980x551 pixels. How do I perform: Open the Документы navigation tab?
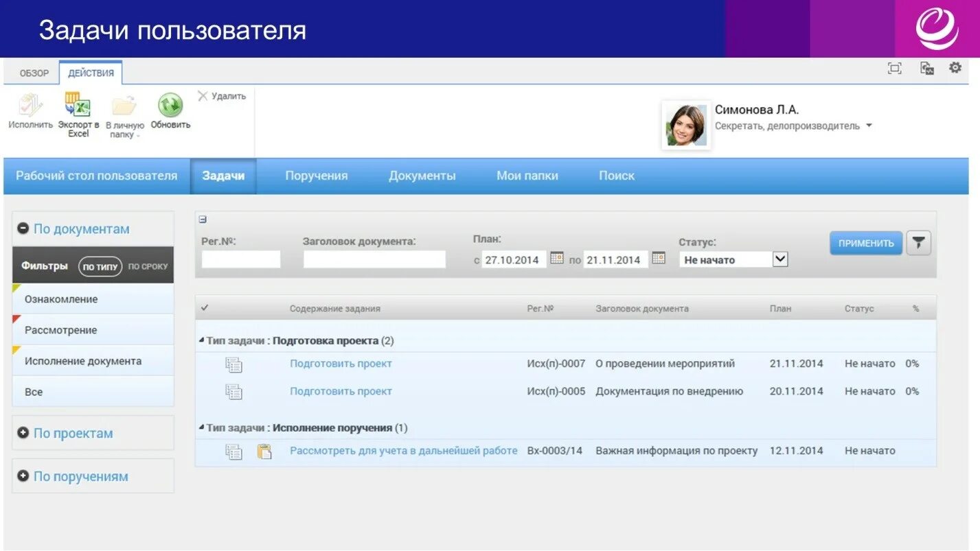(x=422, y=176)
